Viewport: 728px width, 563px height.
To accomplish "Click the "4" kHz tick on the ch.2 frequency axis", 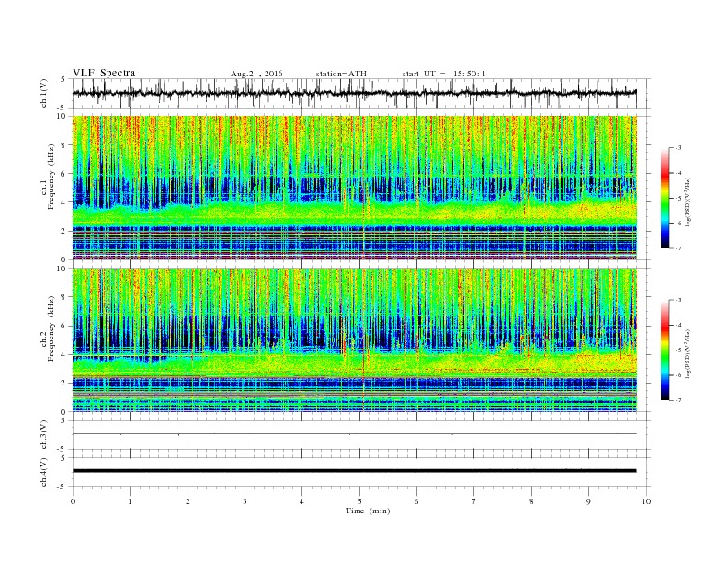I will 64,354.
